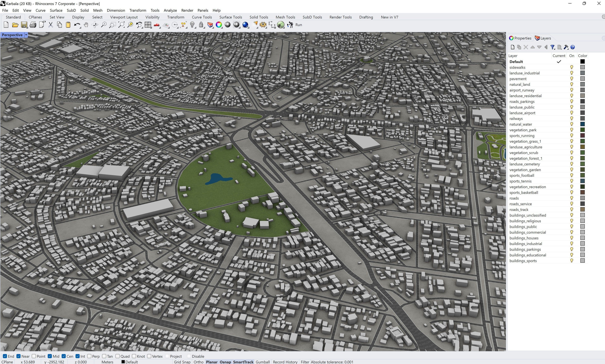
Task: Turn off the natural_water layer bulb
Action: pos(572,124)
